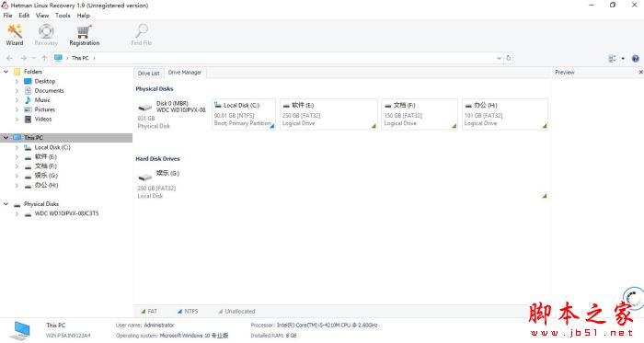Select the (G:) drive under Hard Disk Drives
The image size is (644, 343).
point(341,184)
